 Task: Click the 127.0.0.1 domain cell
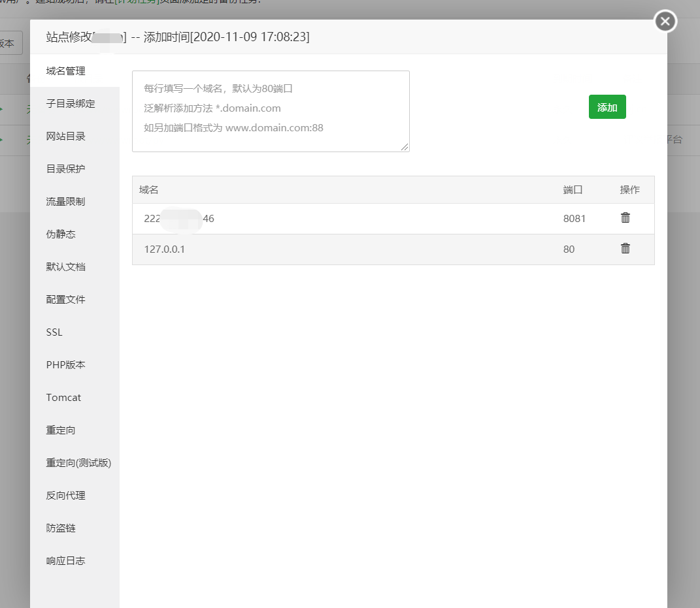pos(164,249)
